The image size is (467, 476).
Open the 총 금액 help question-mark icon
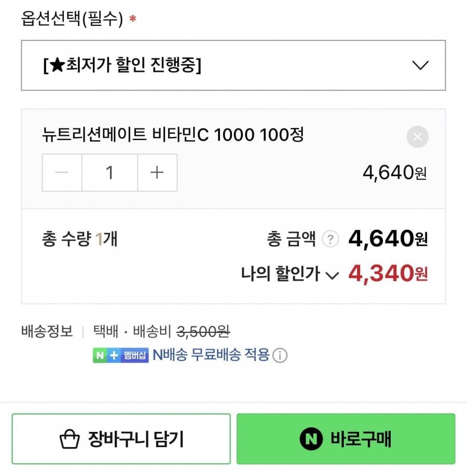point(330,239)
